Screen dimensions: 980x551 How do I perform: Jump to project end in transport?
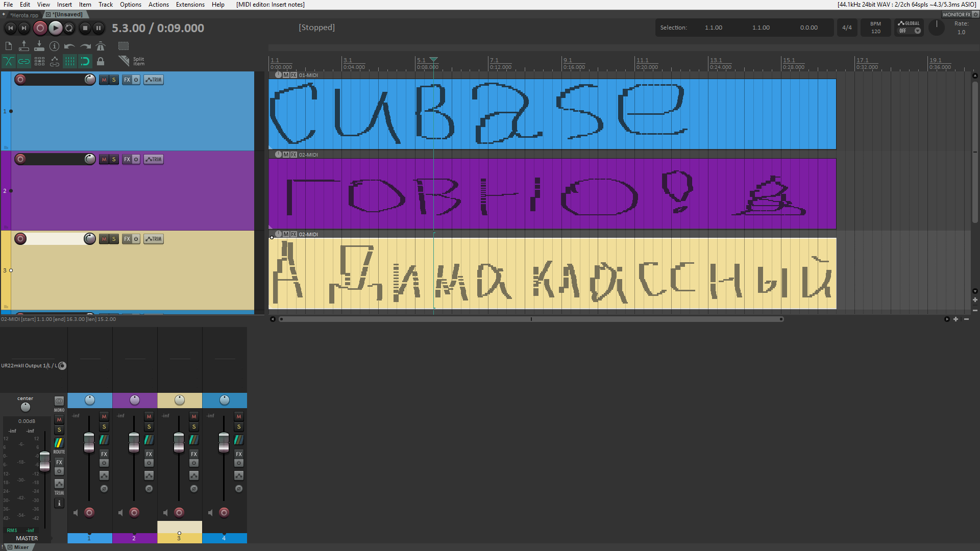[23, 28]
